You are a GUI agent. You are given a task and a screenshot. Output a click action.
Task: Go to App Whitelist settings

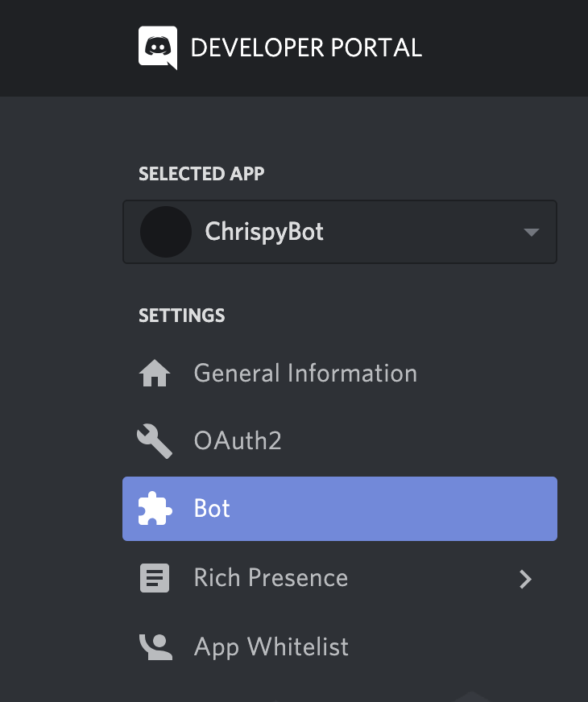[271, 646]
